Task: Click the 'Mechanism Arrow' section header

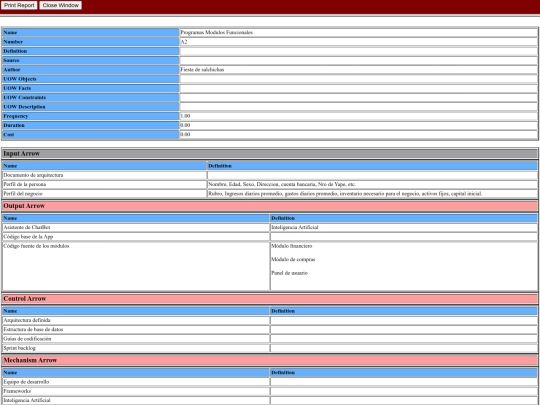Action: pos(270,360)
